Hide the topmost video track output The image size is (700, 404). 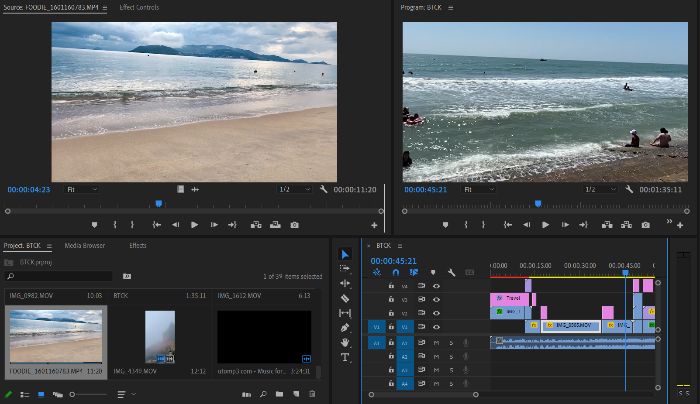pyautogui.click(x=436, y=286)
